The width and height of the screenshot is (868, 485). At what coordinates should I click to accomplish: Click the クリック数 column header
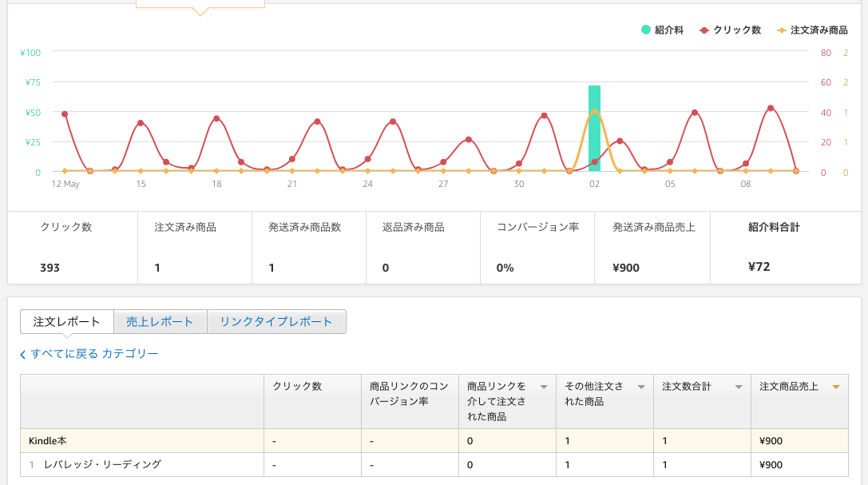[x=313, y=401]
